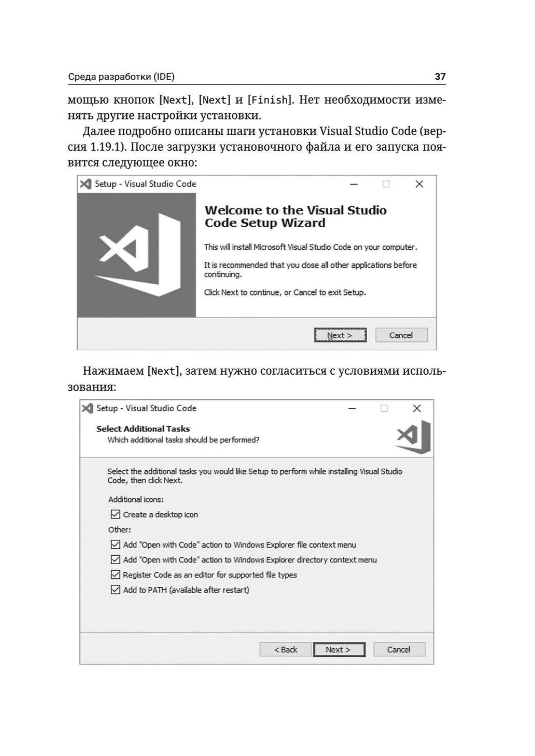The width and height of the screenshot is (535, 756).
Task: Toggle the Add to PATH checkbox
Action: tap(115, 589)
